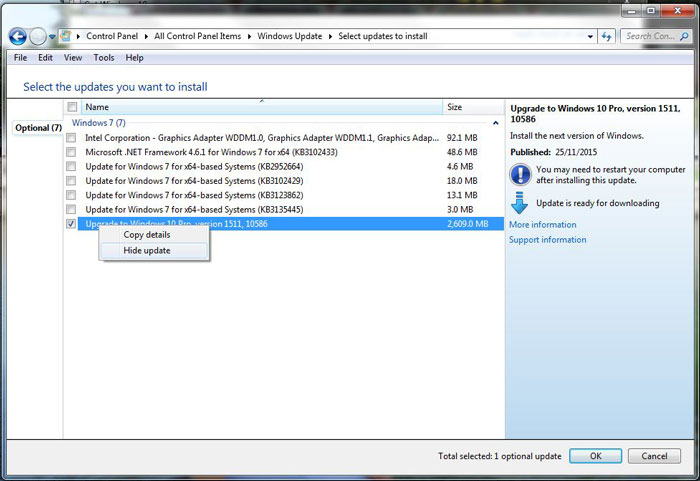700x481 pixels.
Task: Go to All Control Panel Items breadcrumb
Action: 197,36
